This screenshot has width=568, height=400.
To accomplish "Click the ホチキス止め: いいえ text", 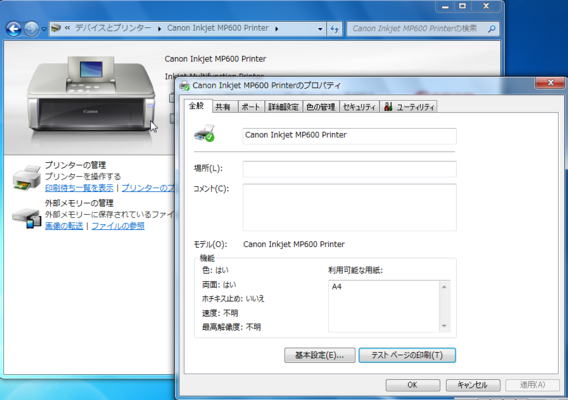I will [233, 299].
